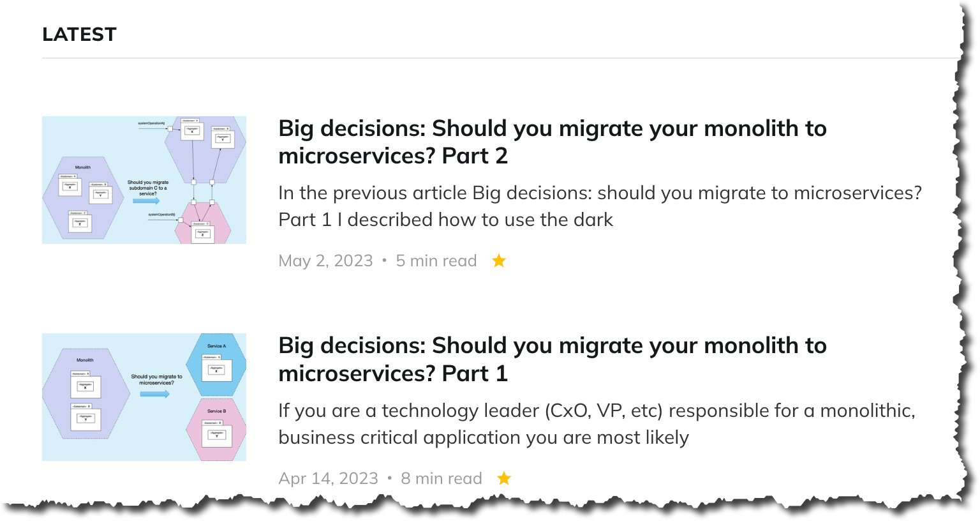Click 'Should you migrate to microservices?' thumbnail caption
This screenshot has height=521, width=980.
click(157, 379)
